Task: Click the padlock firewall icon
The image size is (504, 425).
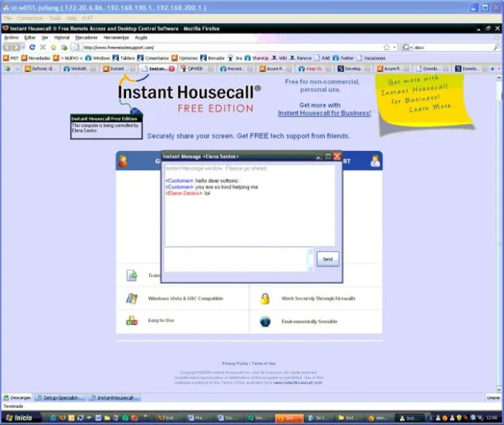Action: pos(265,298)
